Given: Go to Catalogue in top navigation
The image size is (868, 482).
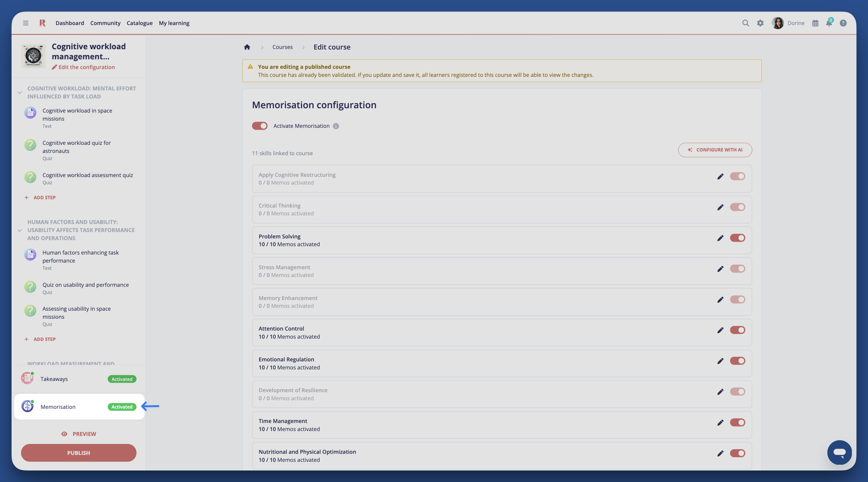Looking at the screenshot, I should click(139, 23).
